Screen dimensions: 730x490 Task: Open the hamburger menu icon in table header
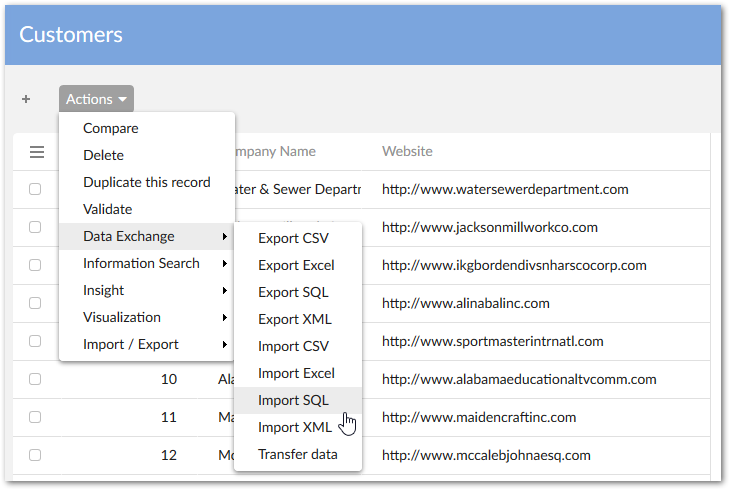pyautogui.click(x=37, y=152)
